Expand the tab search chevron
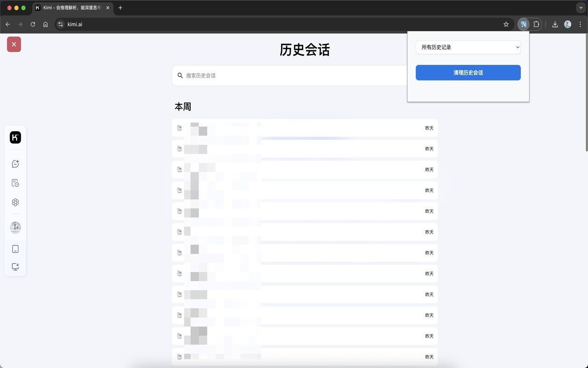 (581, 8)
